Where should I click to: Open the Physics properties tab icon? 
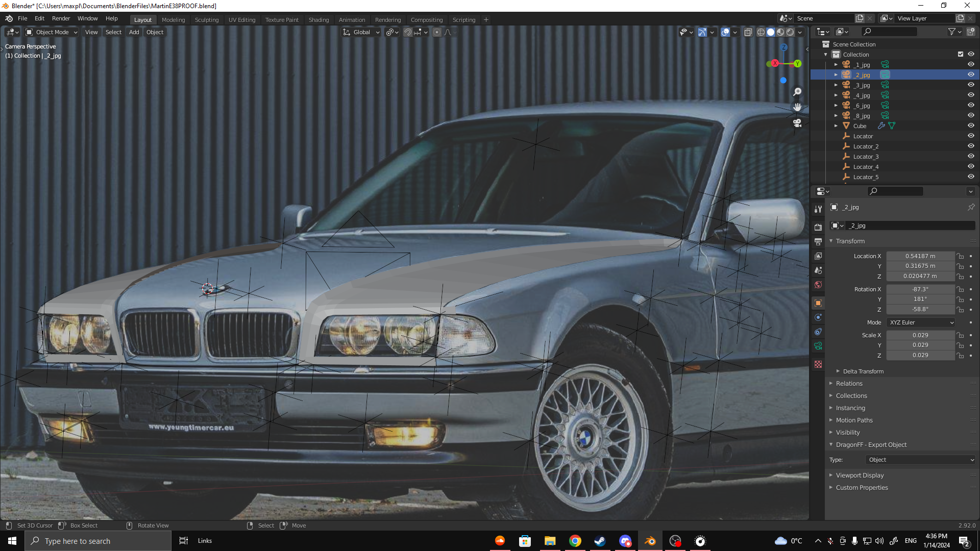point(818,317)
